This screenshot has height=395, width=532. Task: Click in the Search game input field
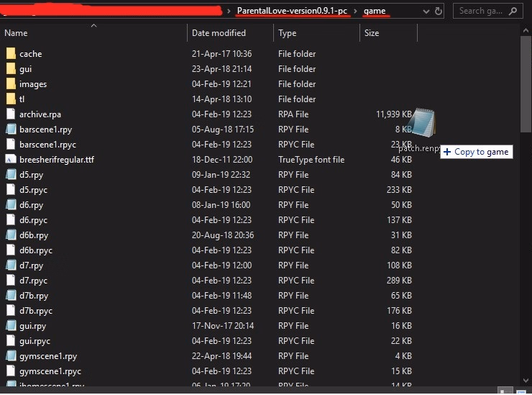[x=482, y=11]
